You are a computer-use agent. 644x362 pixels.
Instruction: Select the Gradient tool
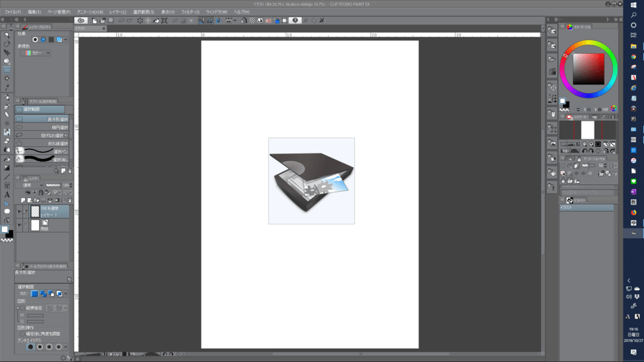coord(7,168)
